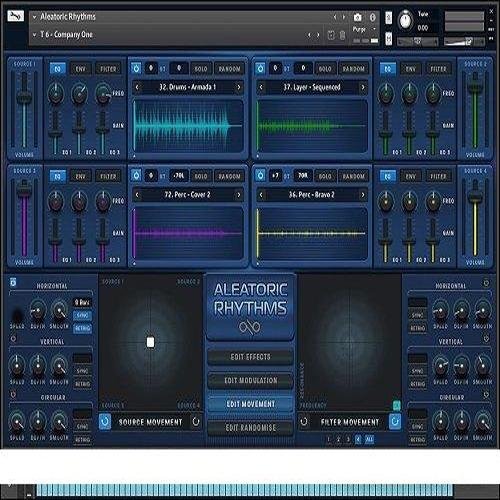Image resolution: width=500 pixels, height=500 pixels.
Task: Open the T 6 - Company One preset dropdown
Action: [34, 34]
